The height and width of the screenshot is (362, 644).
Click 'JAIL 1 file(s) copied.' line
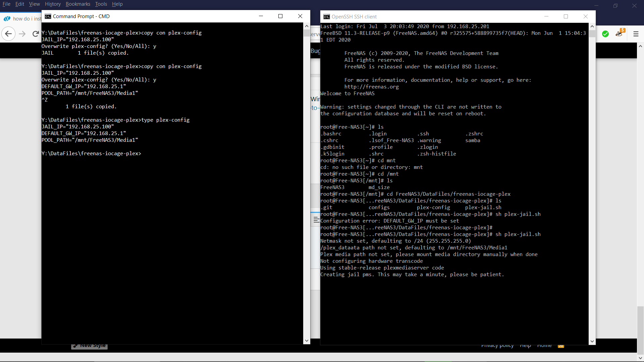coord(85,53)
